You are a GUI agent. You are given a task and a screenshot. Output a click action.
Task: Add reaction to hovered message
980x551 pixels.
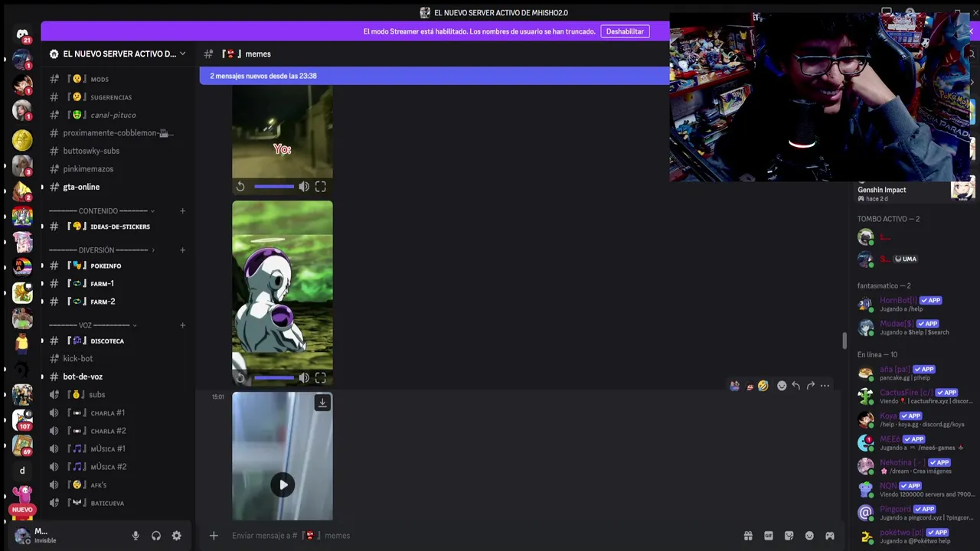click(x=782, y=386)
